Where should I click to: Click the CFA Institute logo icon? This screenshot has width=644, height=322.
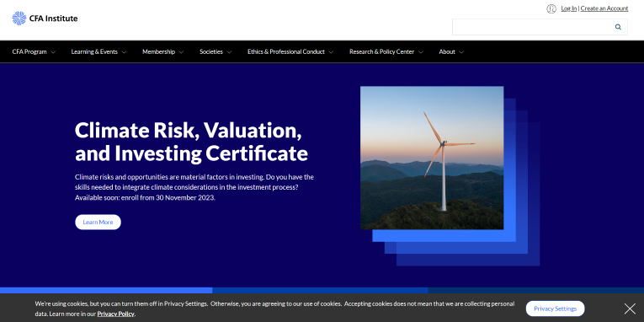coord(19,18)
